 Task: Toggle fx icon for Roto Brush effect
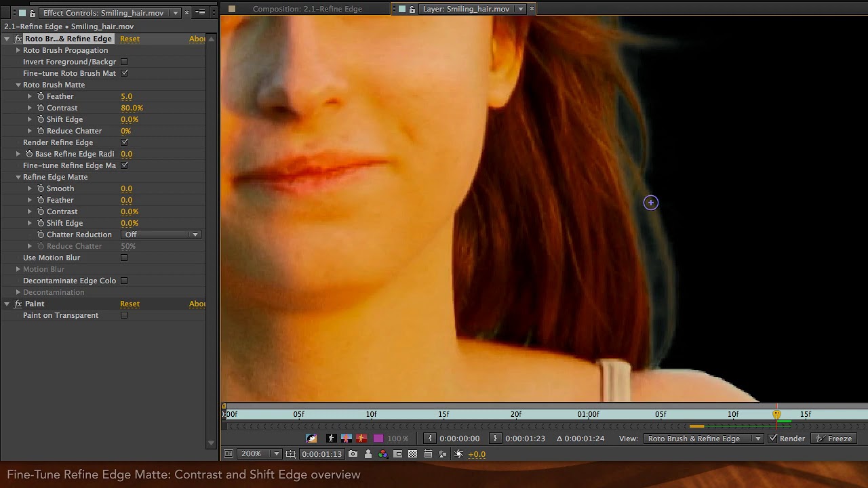pyautogui.click(x=18, y=39)
